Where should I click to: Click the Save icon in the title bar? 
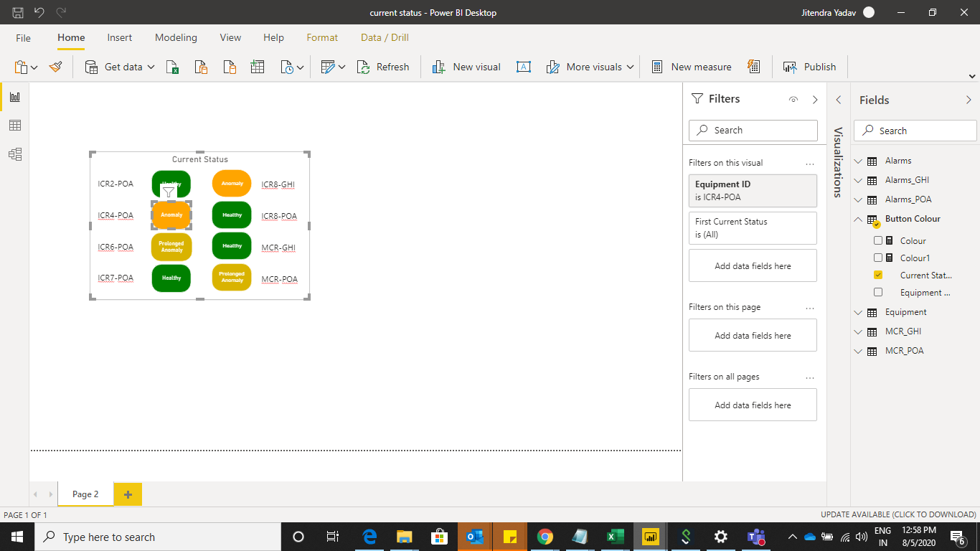(x=18, y=12)
